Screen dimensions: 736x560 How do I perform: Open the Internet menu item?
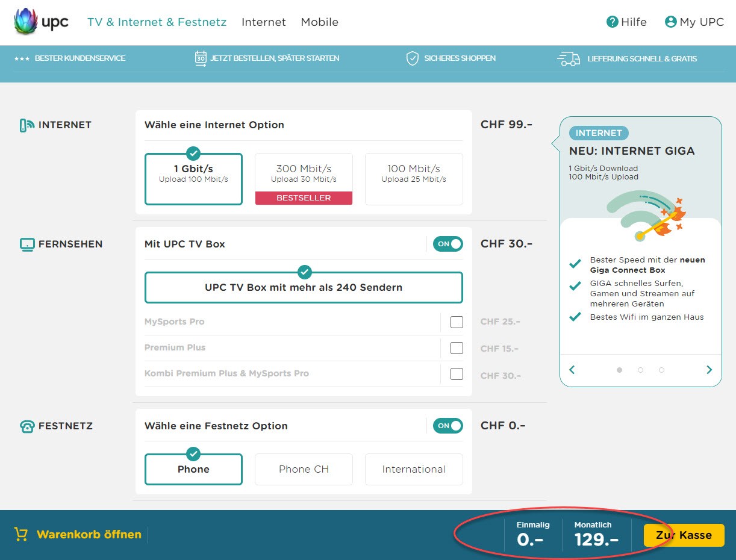tap(263, 22)
